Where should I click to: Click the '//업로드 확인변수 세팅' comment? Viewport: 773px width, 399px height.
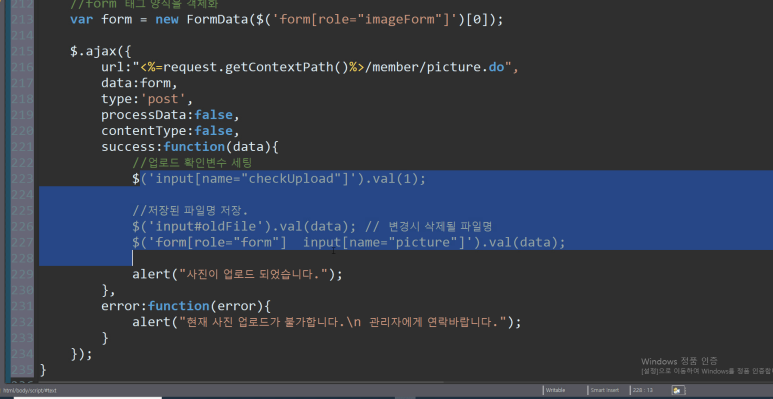pyautogui.click(x=192, y=163)
